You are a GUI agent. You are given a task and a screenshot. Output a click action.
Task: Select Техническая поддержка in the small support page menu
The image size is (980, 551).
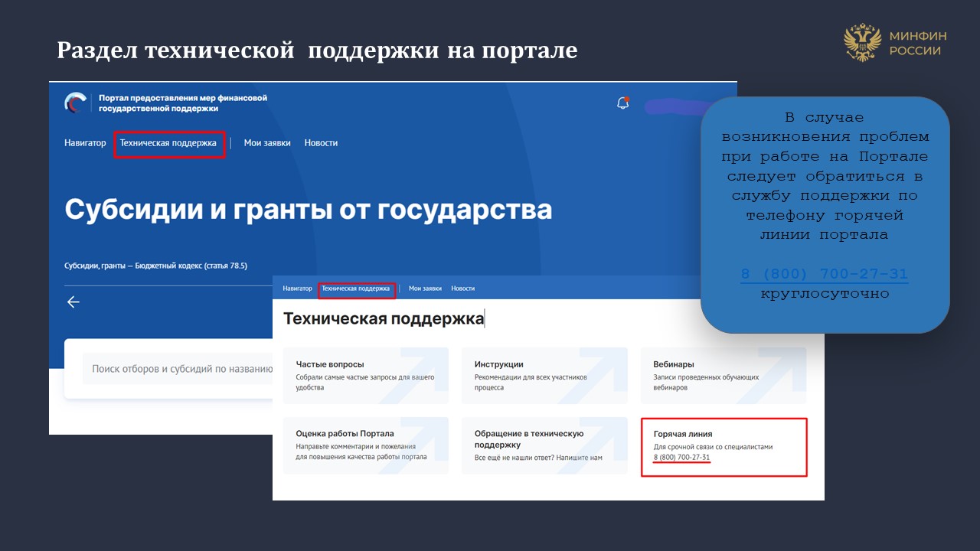356,289
